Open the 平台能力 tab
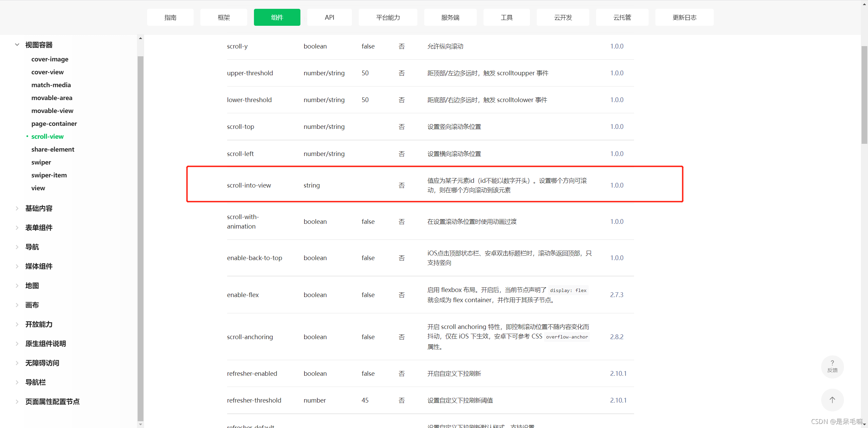868x428 pixels. pyautogui.click(x=388, y=17)
